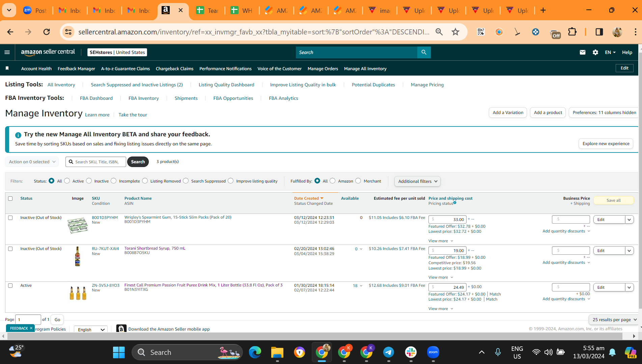Open Edit dropdown arrow for Torani row
This screenshot has height=364, width=642.
[x=629, y=251]
